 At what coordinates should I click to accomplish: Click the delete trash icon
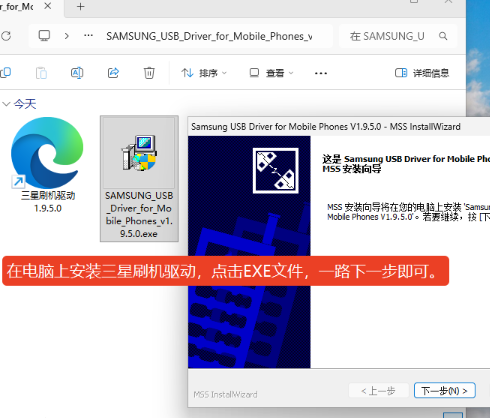coord(149,73)
